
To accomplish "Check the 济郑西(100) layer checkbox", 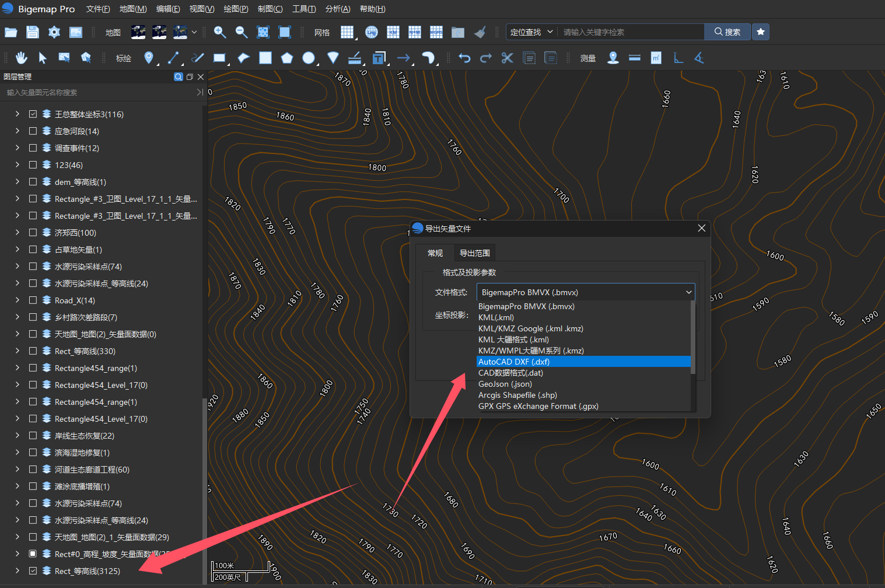I will point(33,233).
